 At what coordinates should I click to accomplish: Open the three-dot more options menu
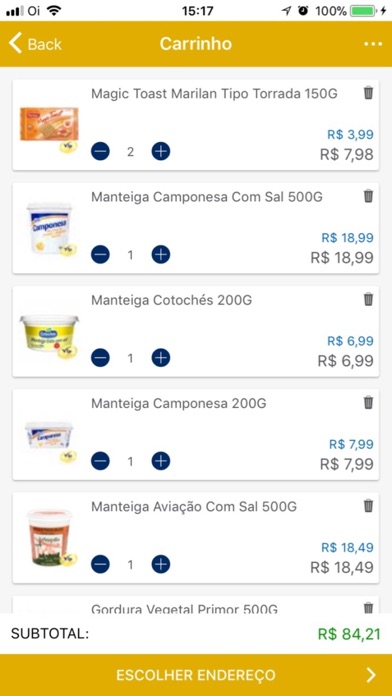tap(373, 44)
